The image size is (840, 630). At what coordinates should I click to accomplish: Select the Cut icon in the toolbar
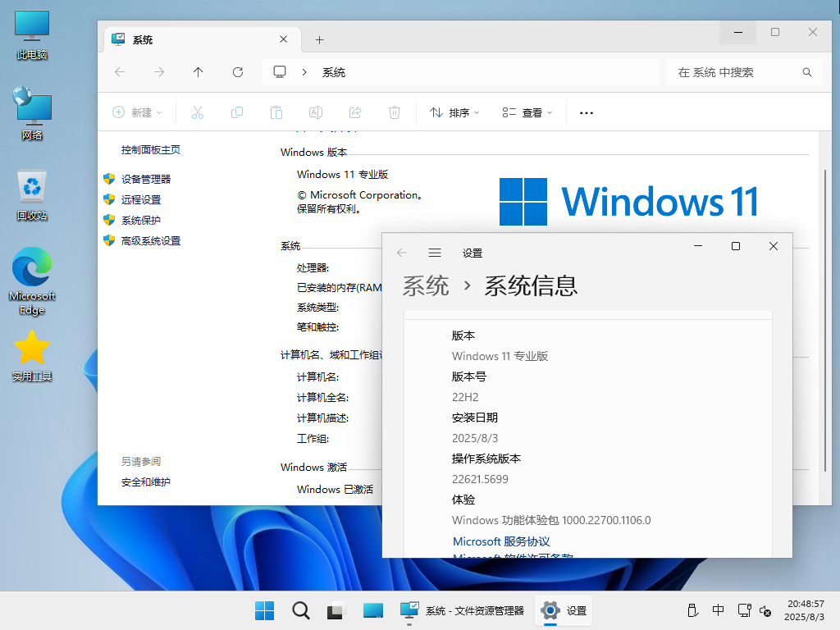(197, 112)
